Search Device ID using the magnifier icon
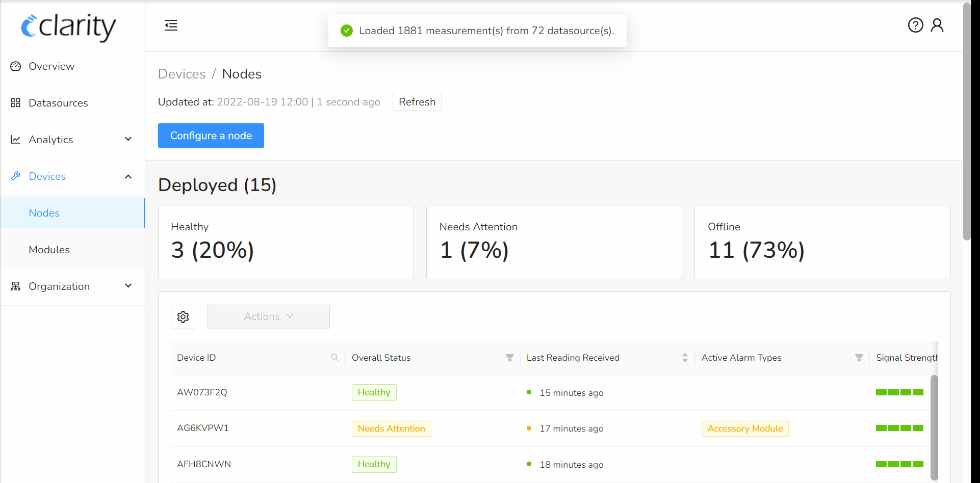Viewport: 980px width, 483px height. [x=334, y=358]
